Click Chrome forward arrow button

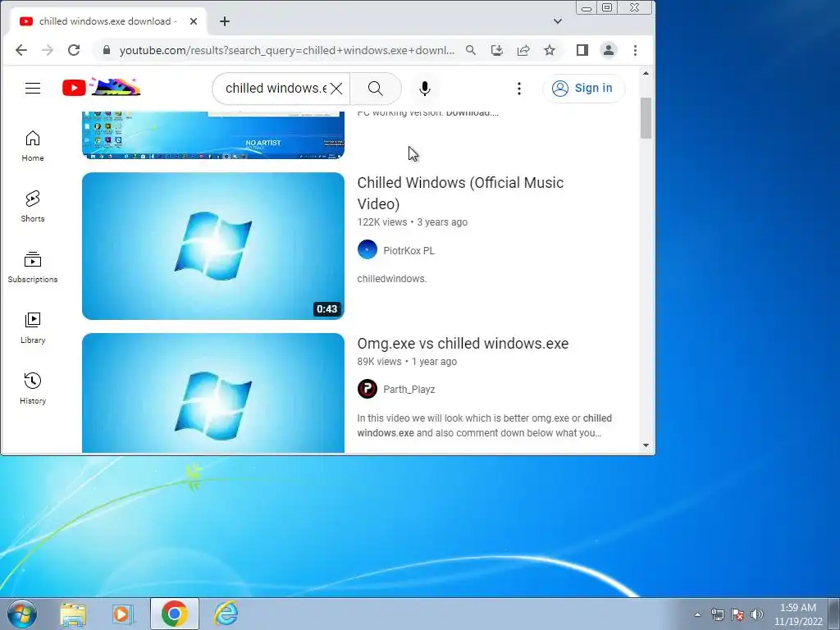(x=48, y=50)
